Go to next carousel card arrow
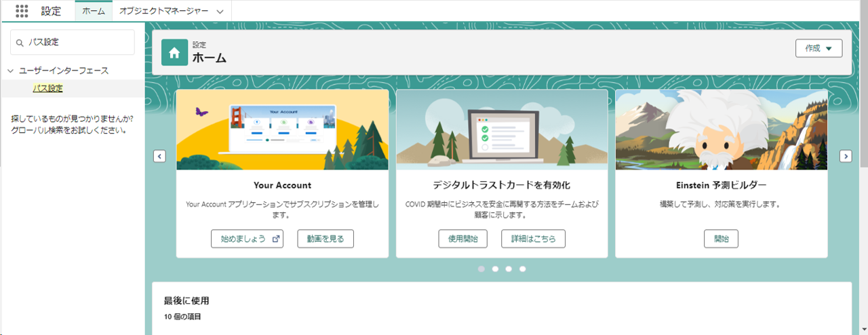Viewport: 868px width, 335px height. point(846,156)
